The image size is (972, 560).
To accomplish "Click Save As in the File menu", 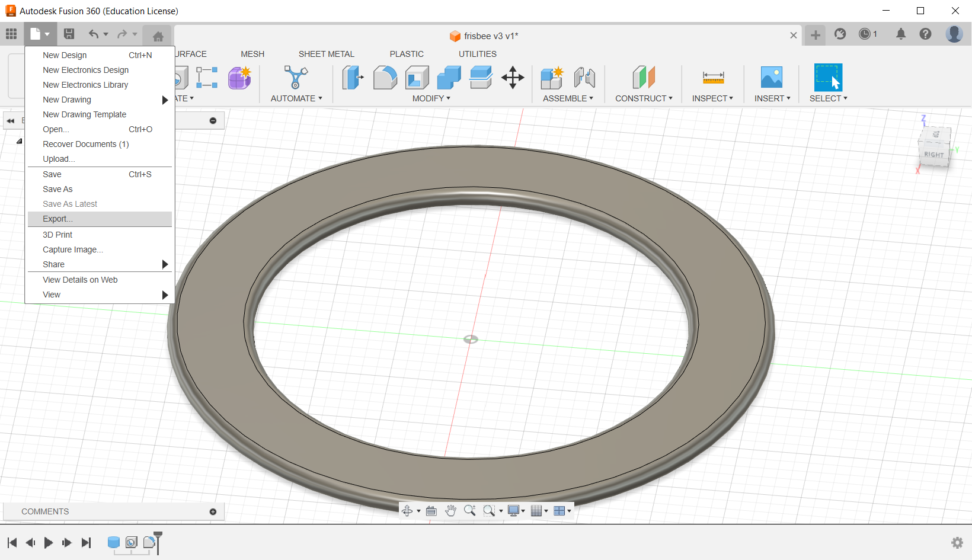I will click(57, 189).
